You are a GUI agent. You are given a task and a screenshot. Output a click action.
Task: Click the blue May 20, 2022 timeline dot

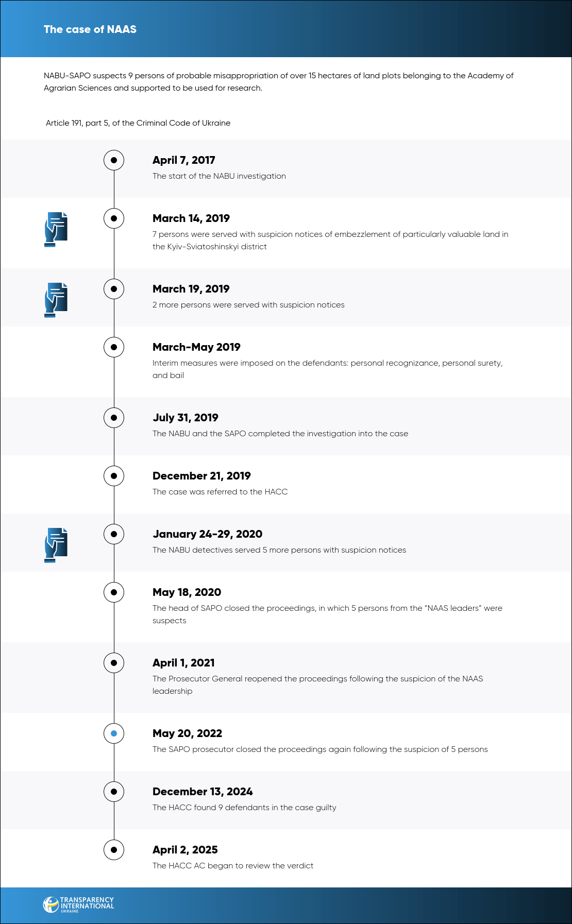(x=114, y=733)
